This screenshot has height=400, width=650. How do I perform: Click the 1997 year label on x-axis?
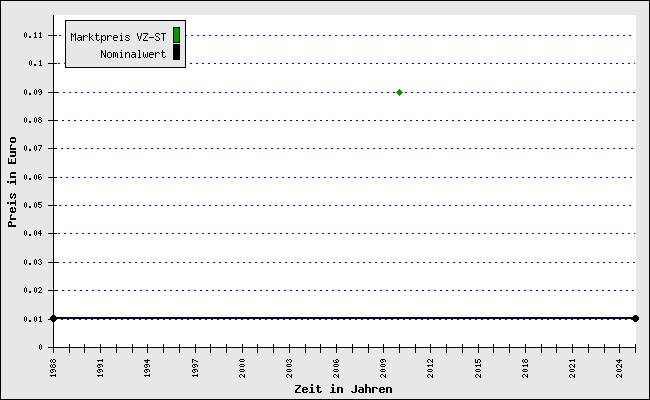point(195,367)
